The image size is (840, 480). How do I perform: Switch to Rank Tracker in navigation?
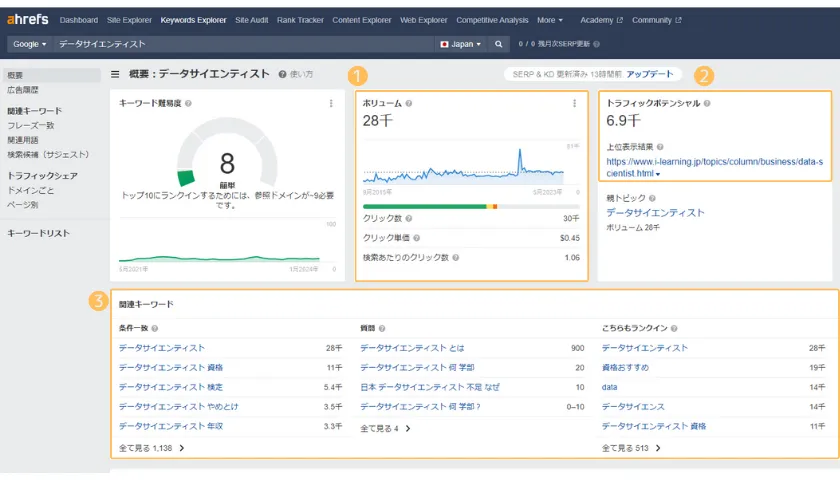click(299, 20)
